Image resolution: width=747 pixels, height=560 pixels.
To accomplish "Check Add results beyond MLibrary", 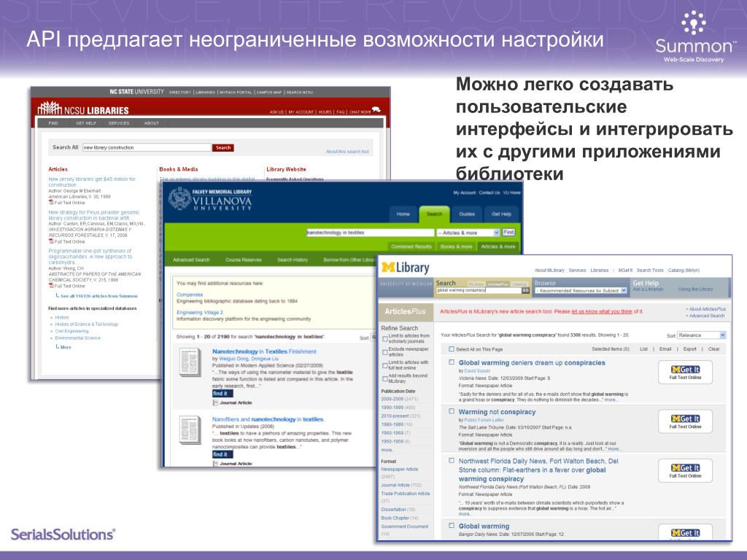I will tap(385, 378).
